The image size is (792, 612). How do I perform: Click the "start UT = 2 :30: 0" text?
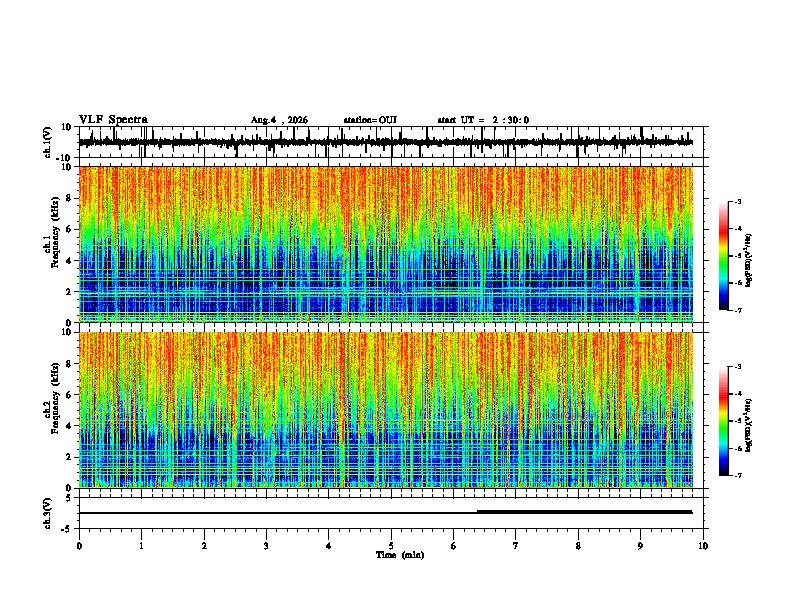pyautogui.click(x=483, y=120)
